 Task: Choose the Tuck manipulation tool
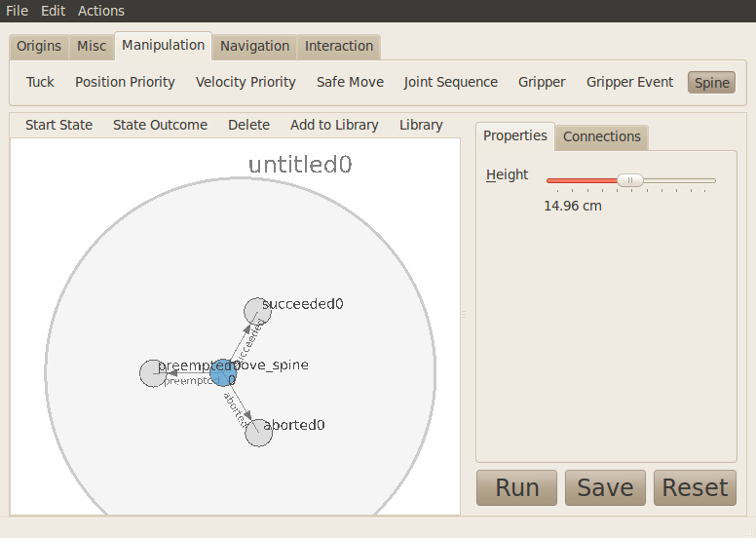point(40,82)
